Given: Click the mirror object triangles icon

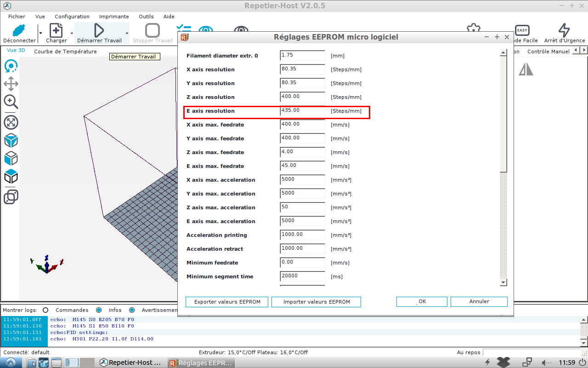Looking at the screenshot, I should click(x=526, y=69).
